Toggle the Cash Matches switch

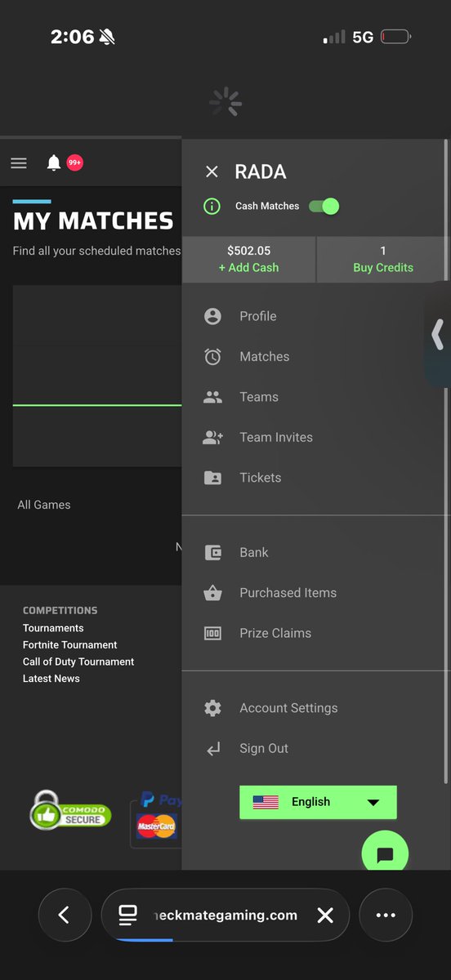tap(324, 206)
